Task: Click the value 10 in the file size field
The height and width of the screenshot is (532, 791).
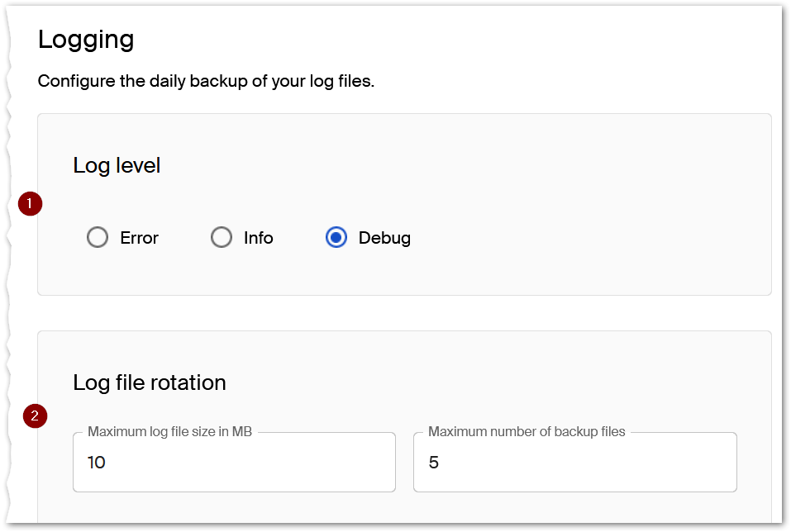Action: coord(97,463)
